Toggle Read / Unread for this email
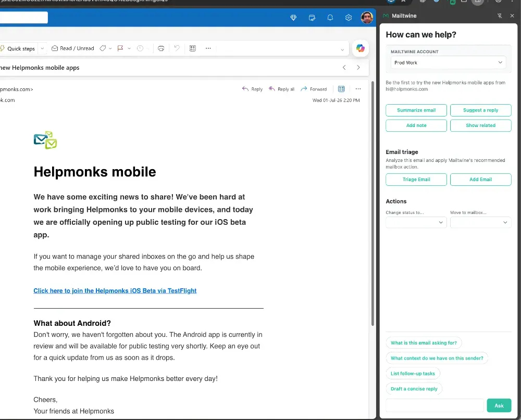Screen dimensions: 521x420 (73, 48)
